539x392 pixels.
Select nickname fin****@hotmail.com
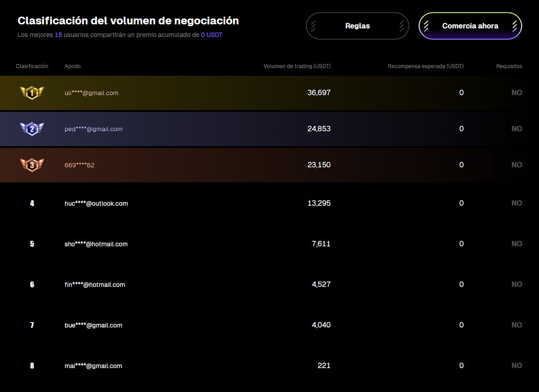(95, 285)
